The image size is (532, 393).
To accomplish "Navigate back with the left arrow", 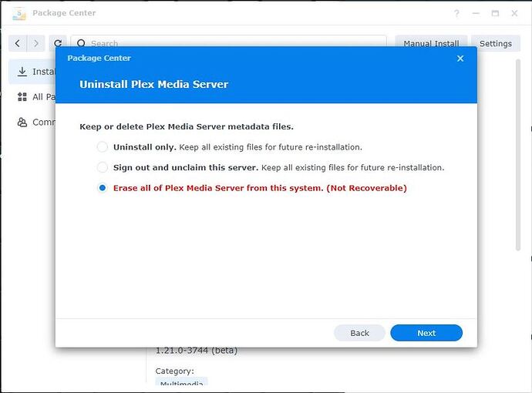I will pos(17,43).
